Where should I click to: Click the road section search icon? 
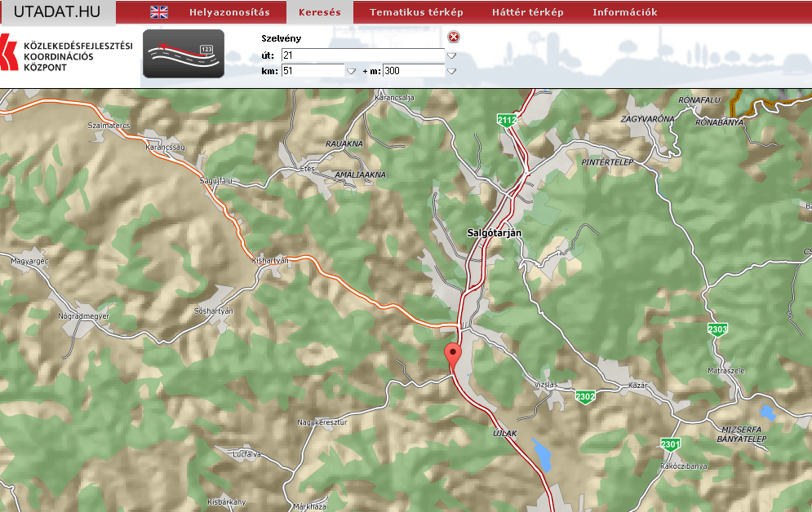pos(184,54)
